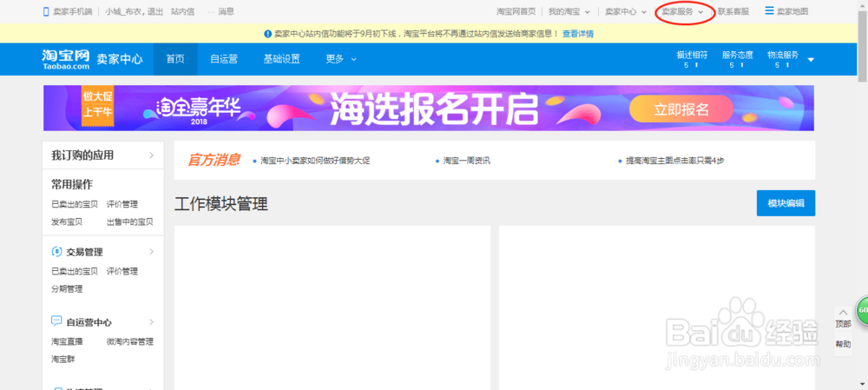Open the 基础设置 tab
This screenshot has width=868, height=390.
282,59
